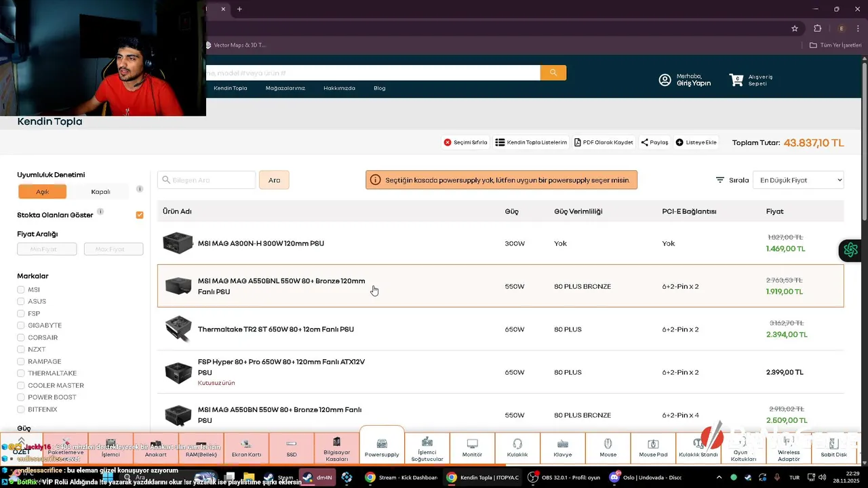Screen dimensions: 868x488
Task: Click the PDF Olarak Kaydet icon
Action: pos(578,142)
